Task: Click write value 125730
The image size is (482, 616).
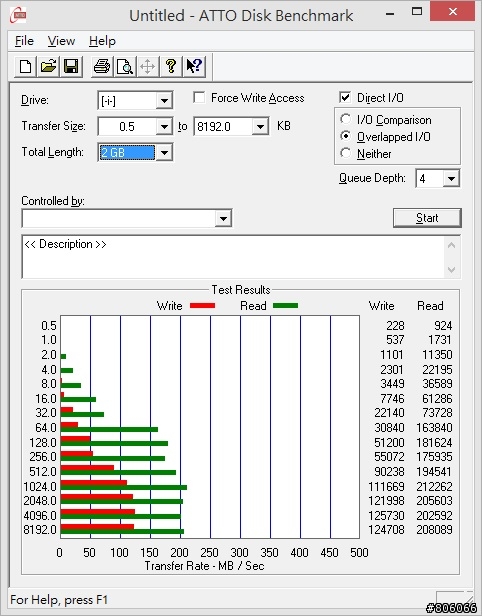Action: [x=386, y=515]
